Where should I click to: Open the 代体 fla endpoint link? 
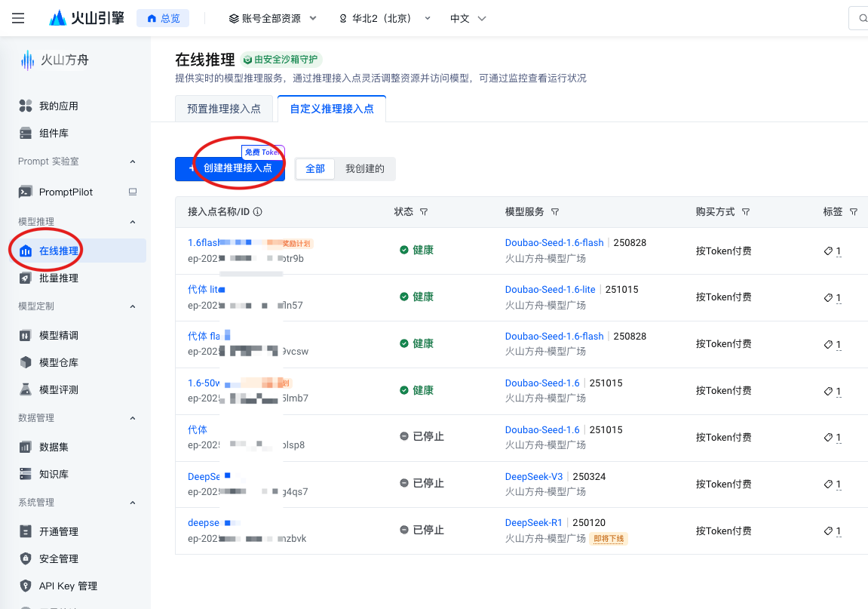click(x=204, y=336)
